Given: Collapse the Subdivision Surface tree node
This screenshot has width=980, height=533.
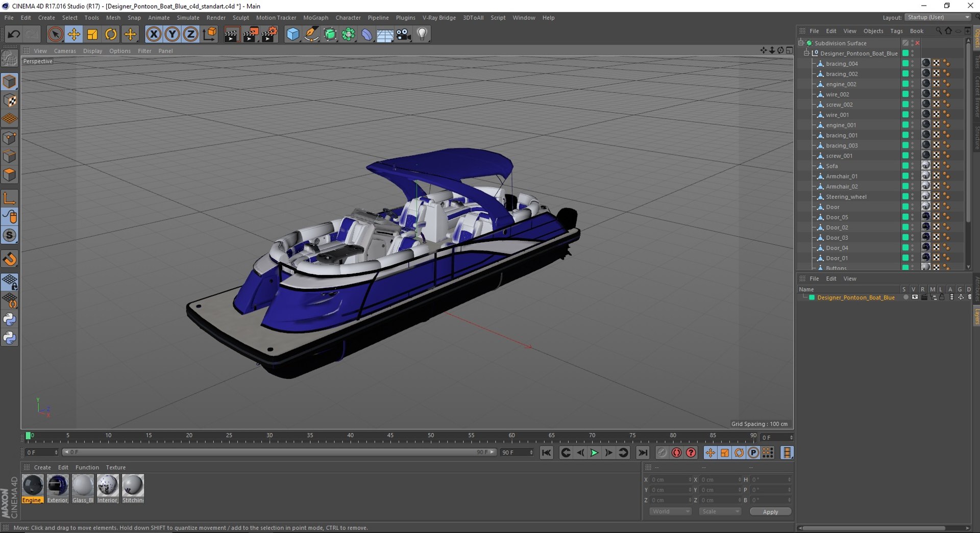Looking at the screenshot, I should 801,43.
